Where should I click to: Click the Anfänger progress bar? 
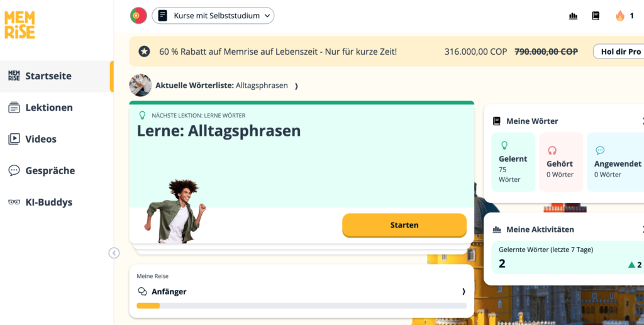[x=301, y=306]
